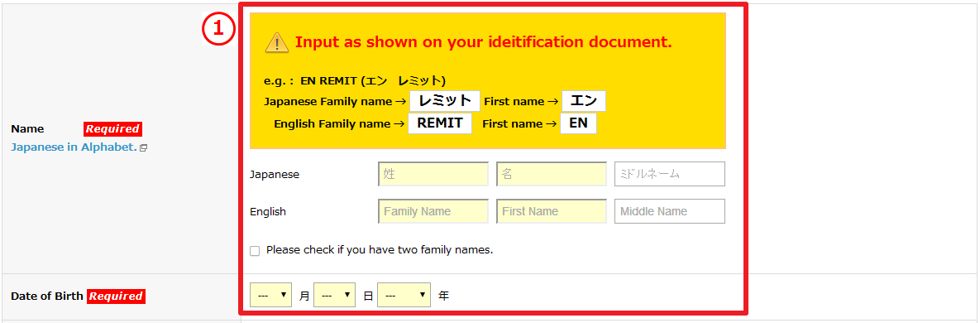
Task: Open the birth month 月 dropdown
Action: [x=270, y=295]
